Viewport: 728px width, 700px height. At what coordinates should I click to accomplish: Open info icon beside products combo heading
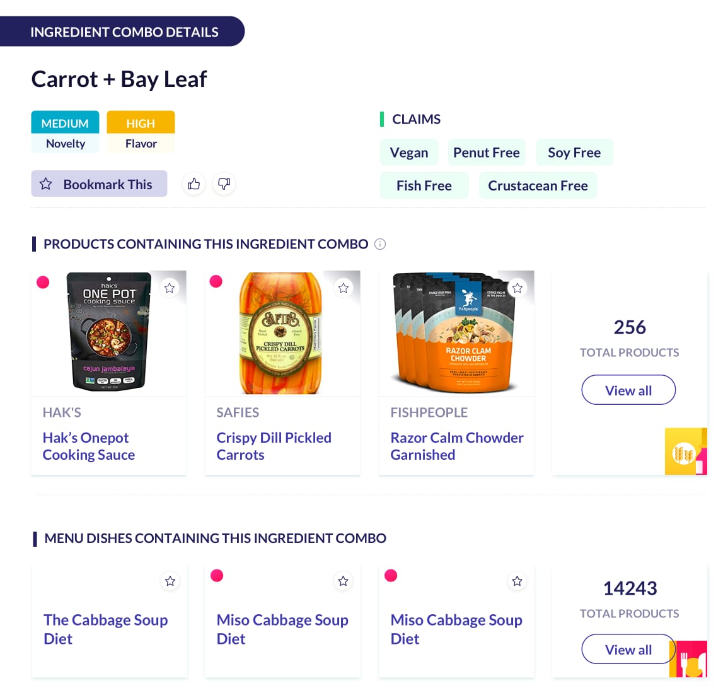pos(380,244)
